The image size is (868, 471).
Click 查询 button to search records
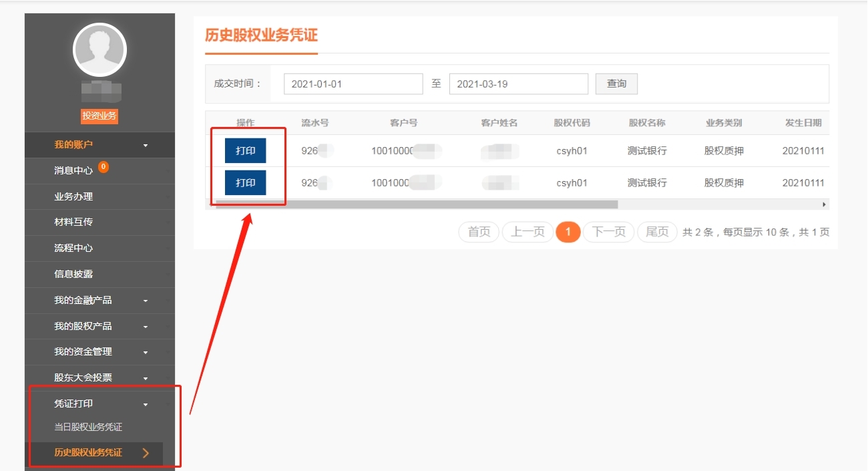(x=616, y=84)
